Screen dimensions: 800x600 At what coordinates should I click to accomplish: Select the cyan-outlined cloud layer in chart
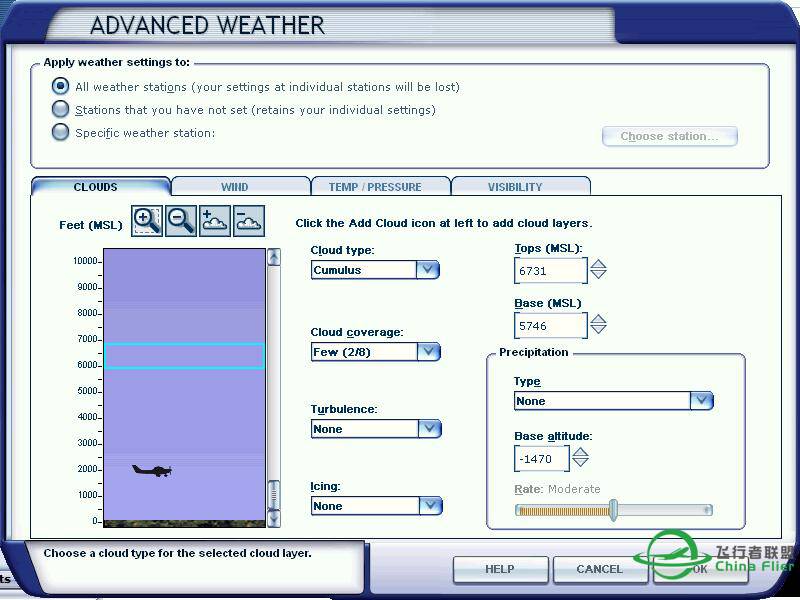[184, 356]
